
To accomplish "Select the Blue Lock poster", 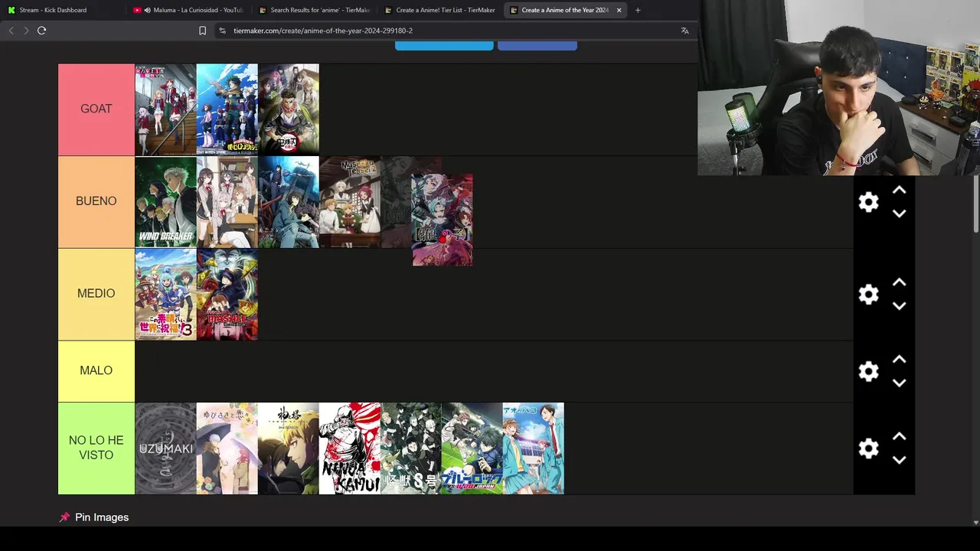I will click(472, 448).
